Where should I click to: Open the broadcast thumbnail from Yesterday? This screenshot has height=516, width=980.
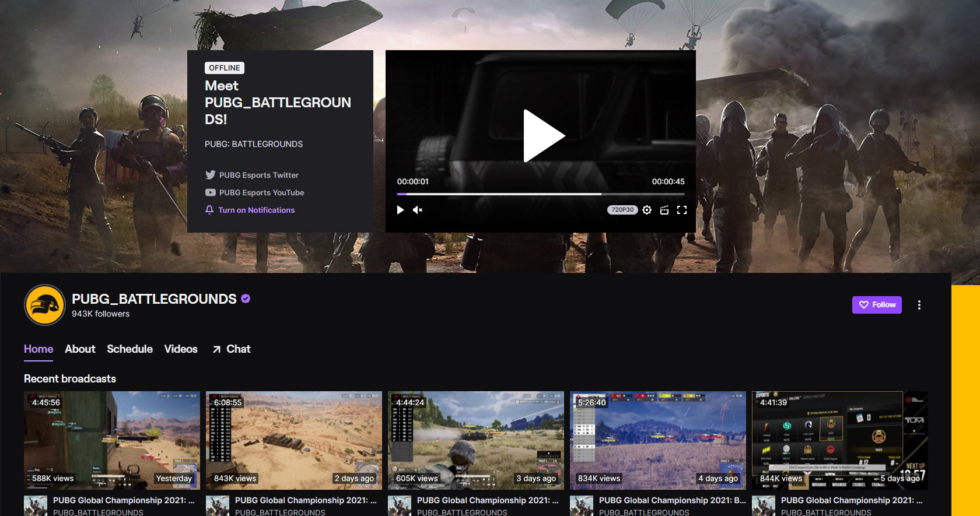(112, 440)
